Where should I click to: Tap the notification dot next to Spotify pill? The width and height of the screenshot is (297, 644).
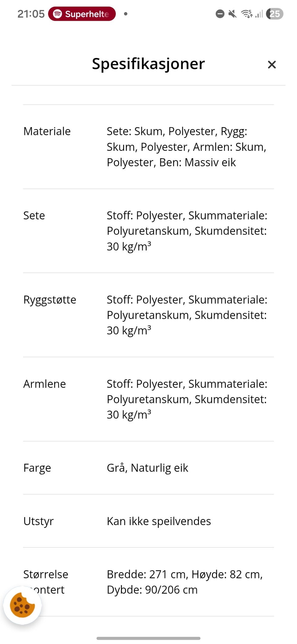pos(126,14)
